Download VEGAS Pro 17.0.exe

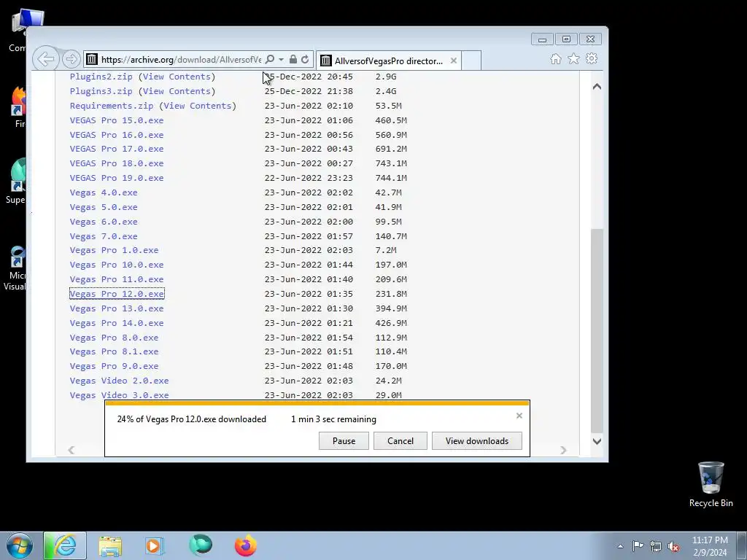tap(117, 149)
